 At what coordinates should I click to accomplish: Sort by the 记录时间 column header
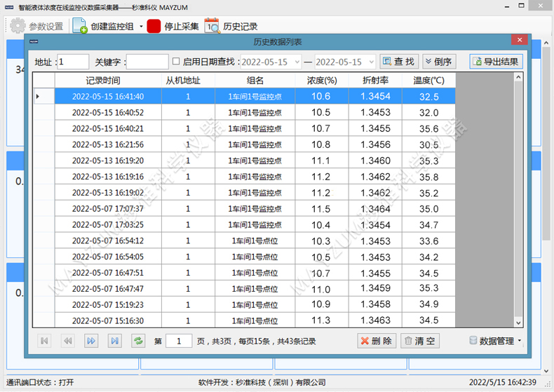click(x=107, y=80)
